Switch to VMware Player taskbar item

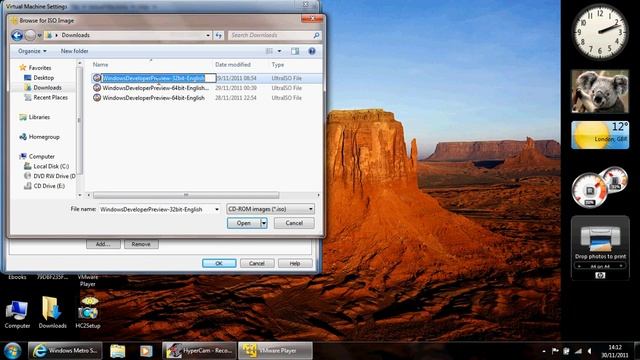275,351
